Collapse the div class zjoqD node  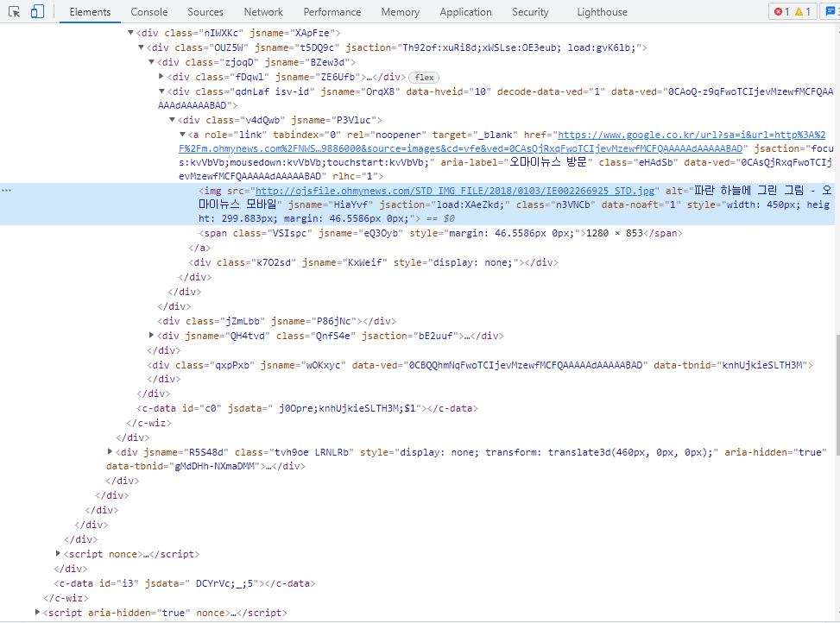point(151,62)
